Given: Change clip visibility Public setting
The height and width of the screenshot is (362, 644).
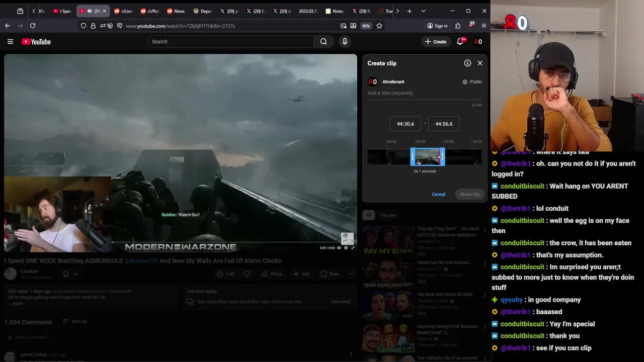Looking at the screenshot, I should (x=472, y=82).
